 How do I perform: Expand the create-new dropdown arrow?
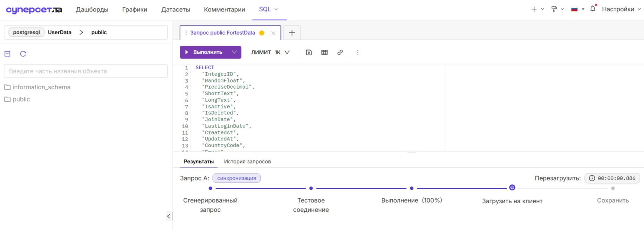542,9
